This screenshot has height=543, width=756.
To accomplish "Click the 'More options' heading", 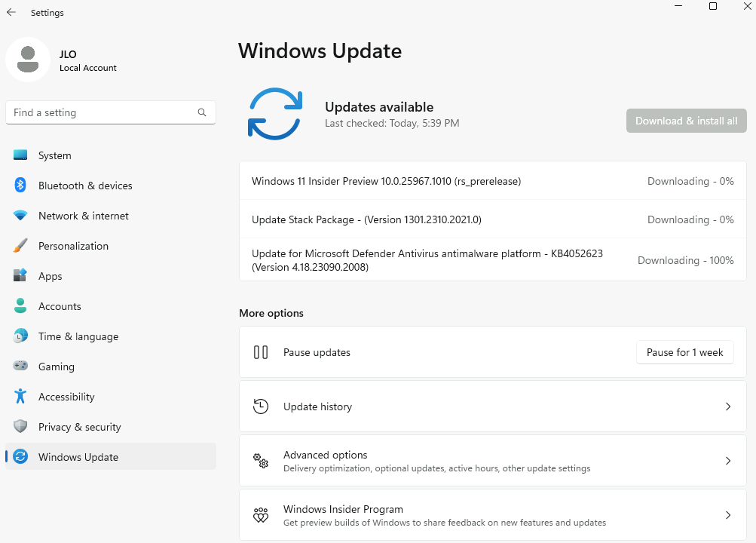I will (x=271, y=313).
